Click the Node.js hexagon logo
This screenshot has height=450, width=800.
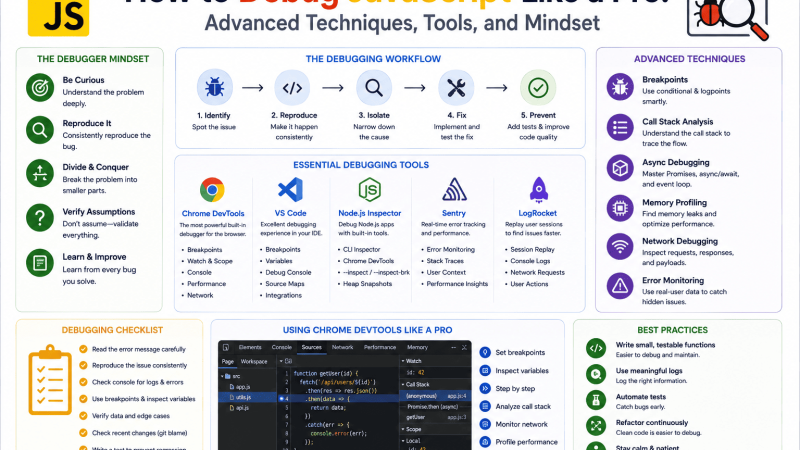pyautogui.click(x=369, y=190)
